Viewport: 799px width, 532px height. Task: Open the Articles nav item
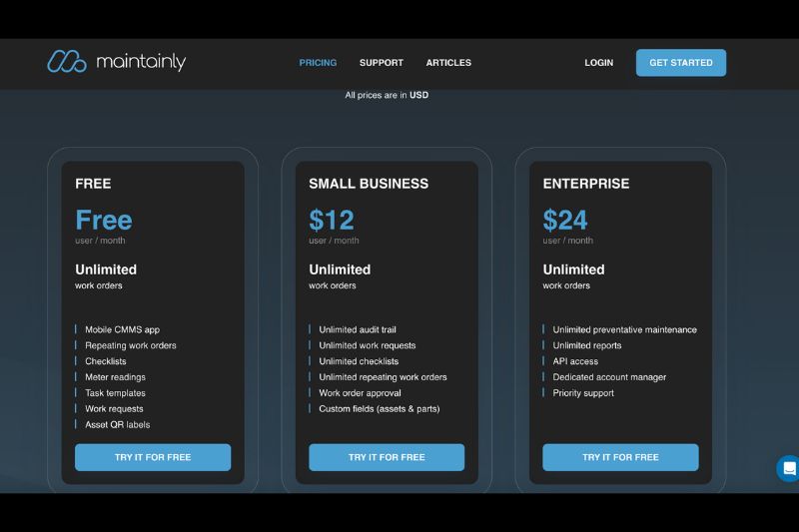[448, 63]
